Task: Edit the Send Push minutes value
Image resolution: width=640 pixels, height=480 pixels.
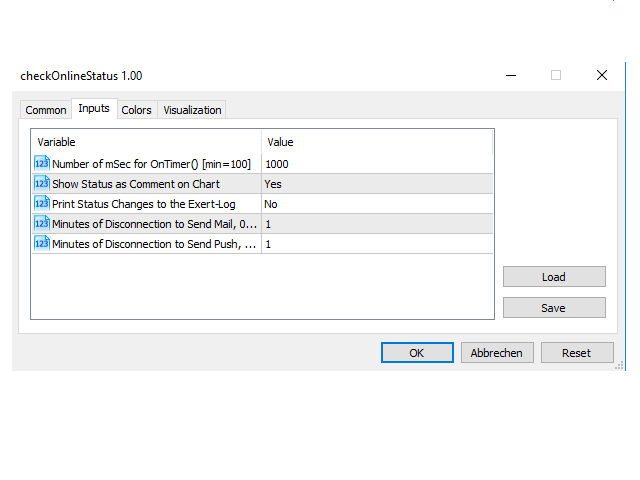Action: pyautogui.click(x=377, y=244)
